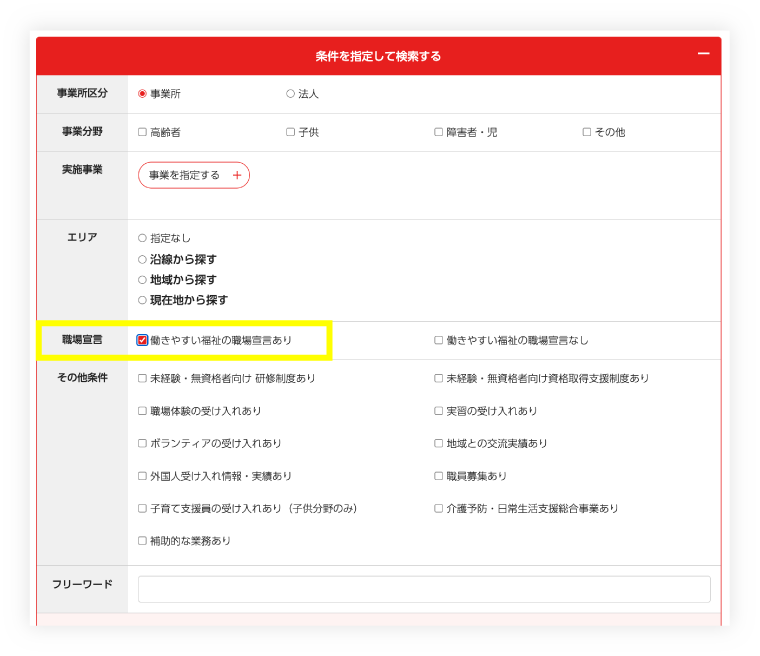Check ボランティアの受け入れあり option
The height and width of the screenshot is (656, 760).
pyautogui.click(x=142, y=443)
